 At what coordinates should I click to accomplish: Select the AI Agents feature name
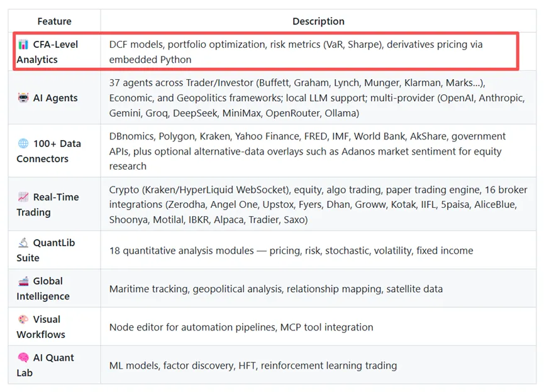pos(55,98)
